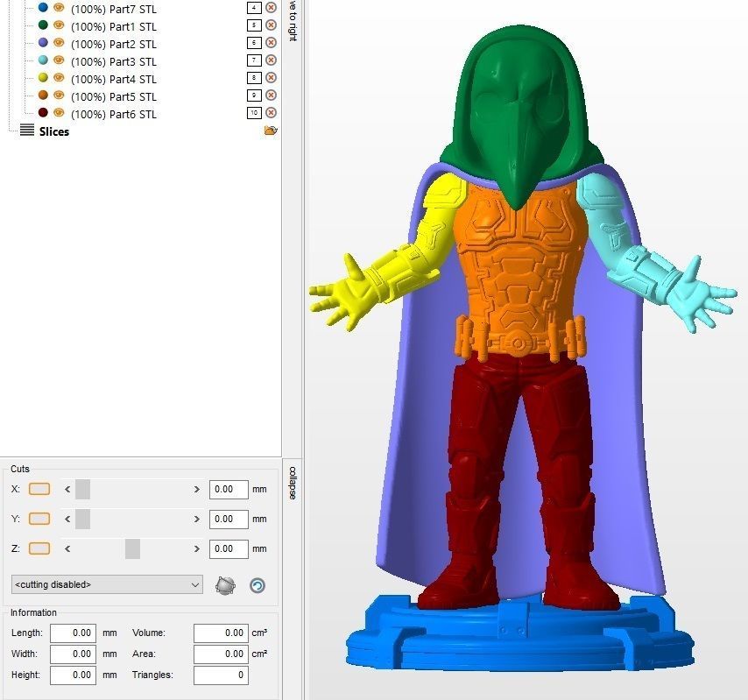
Task: Click the blue reset cuts icon
Action: [258, 585]
